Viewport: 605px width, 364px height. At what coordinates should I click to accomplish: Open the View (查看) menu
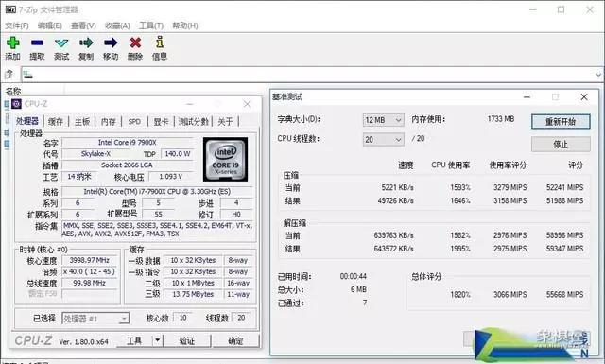pos(83,26)
